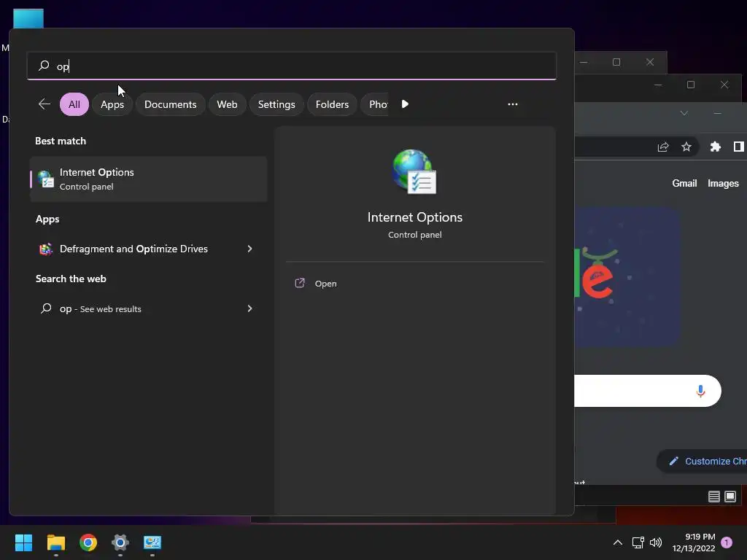
Task: Click the Internet Options title in preview pane
Action: point(415,217)
